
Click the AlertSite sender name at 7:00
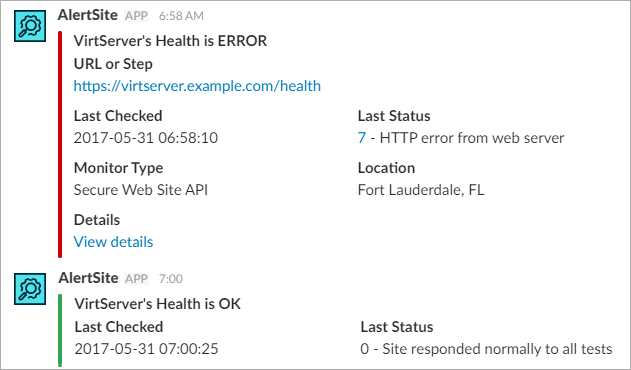tap(89, 278)
